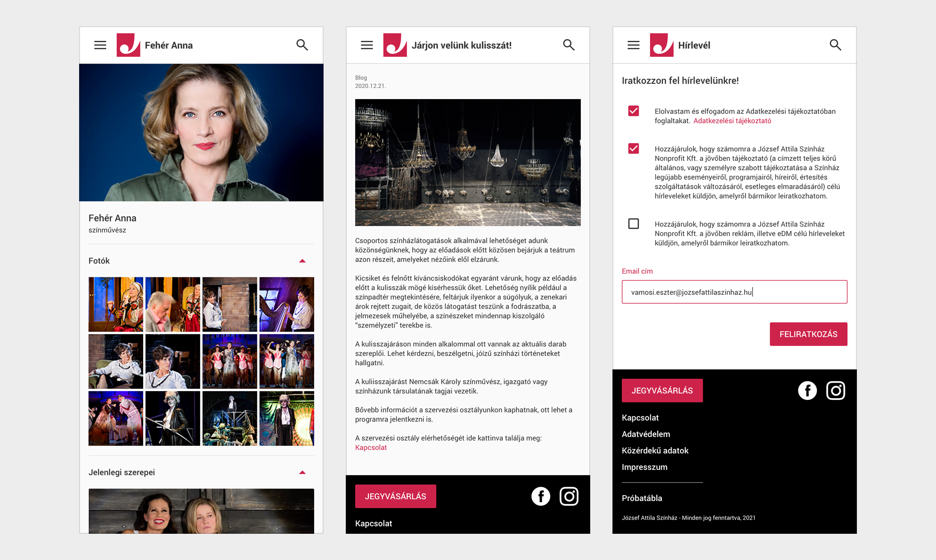The image size is (936, 560).
Task: Click blog date '2020.12.21.'
Action: (371, 86)
